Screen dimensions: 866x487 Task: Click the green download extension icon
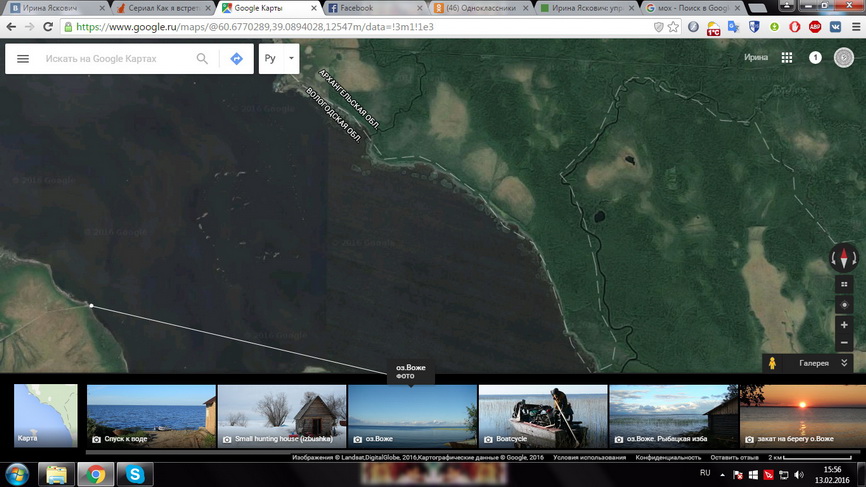pyautogui.click(x=774, y=27)
